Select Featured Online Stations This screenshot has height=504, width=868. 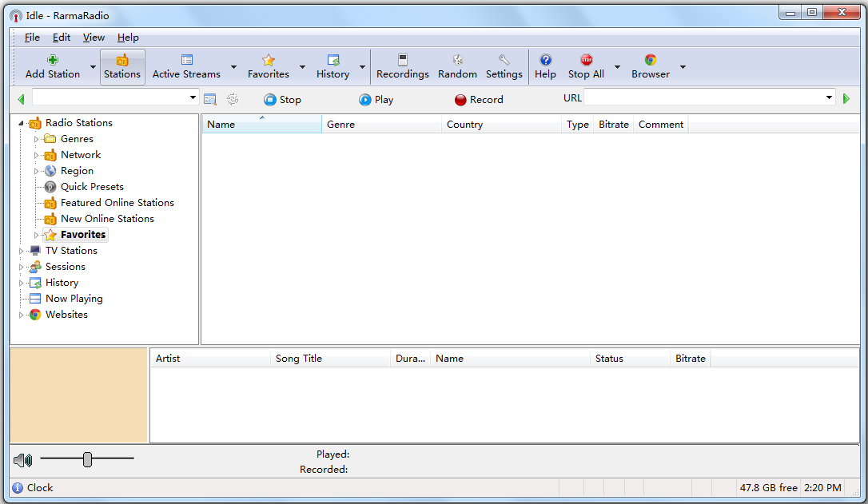(x=117, y=203)
